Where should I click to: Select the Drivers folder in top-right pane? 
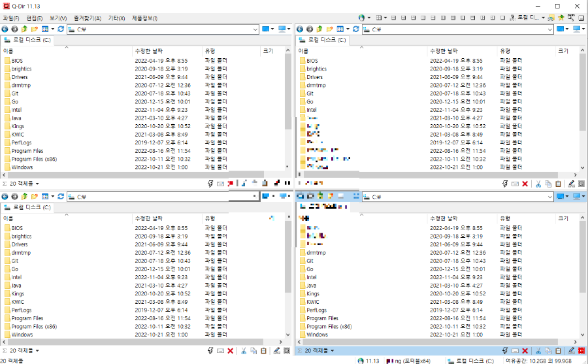[x=315, y=77]
